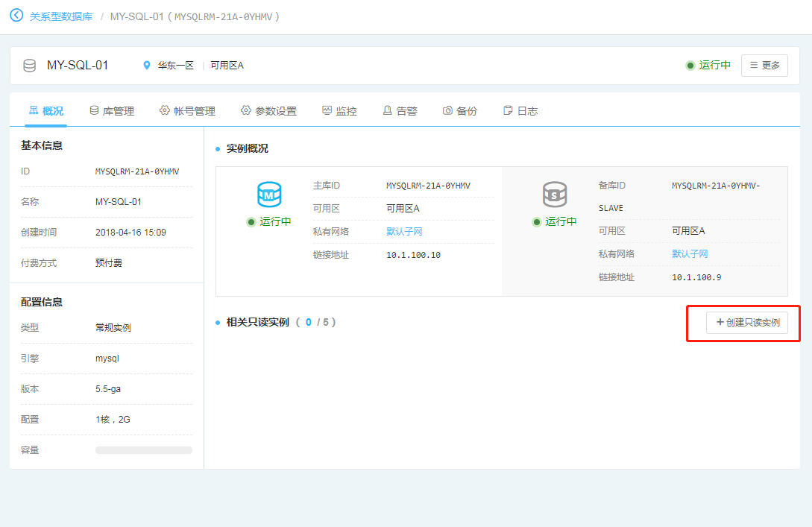812x527 pixels.
Task: Open slave 默认子网 network link
Action: (690, 253)
